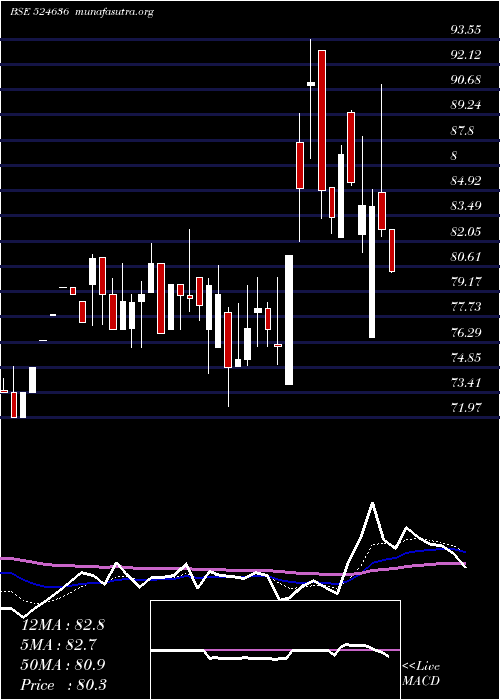Click the 73.41 axis label

point(466,383)
